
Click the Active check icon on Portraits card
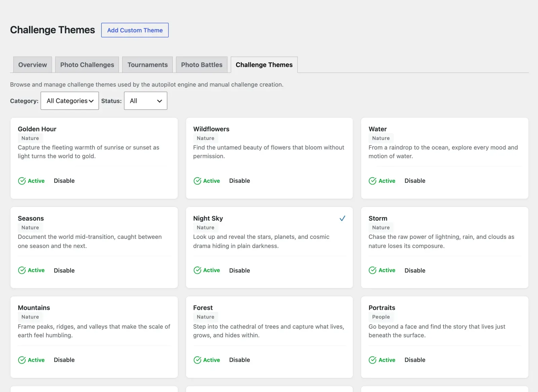click(x=373, y=360)
